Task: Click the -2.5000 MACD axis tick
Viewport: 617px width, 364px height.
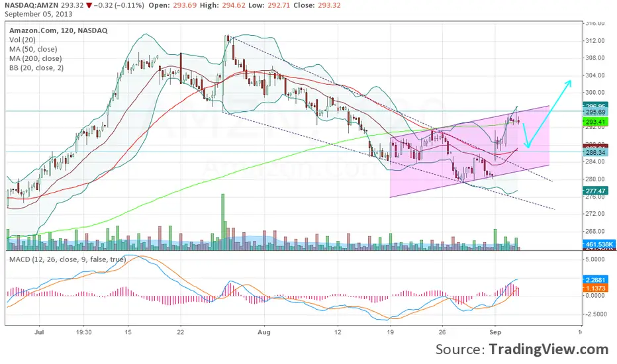Action: [x=594, y=314]
